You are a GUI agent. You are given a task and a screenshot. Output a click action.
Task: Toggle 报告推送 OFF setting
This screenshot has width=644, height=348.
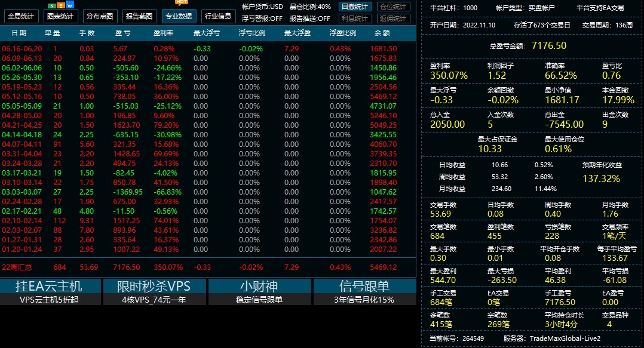tap(309, 19)
